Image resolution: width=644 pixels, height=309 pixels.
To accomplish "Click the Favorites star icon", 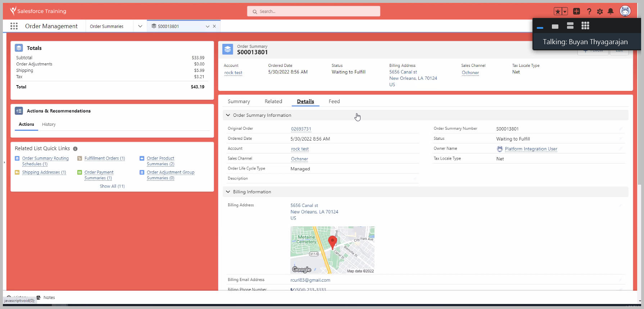I will pyautogui.click(x=558, y=11).
